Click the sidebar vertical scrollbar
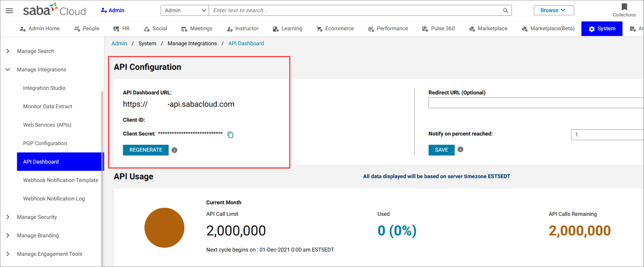 (x=102, y=179)
